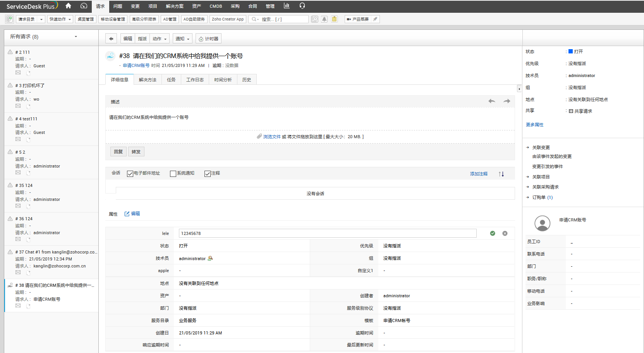The height and width of the screenshot is (353, 644).
Task: Open the 资产 menu in top bar
Action: pyautogui.click(x=196, y=6)
